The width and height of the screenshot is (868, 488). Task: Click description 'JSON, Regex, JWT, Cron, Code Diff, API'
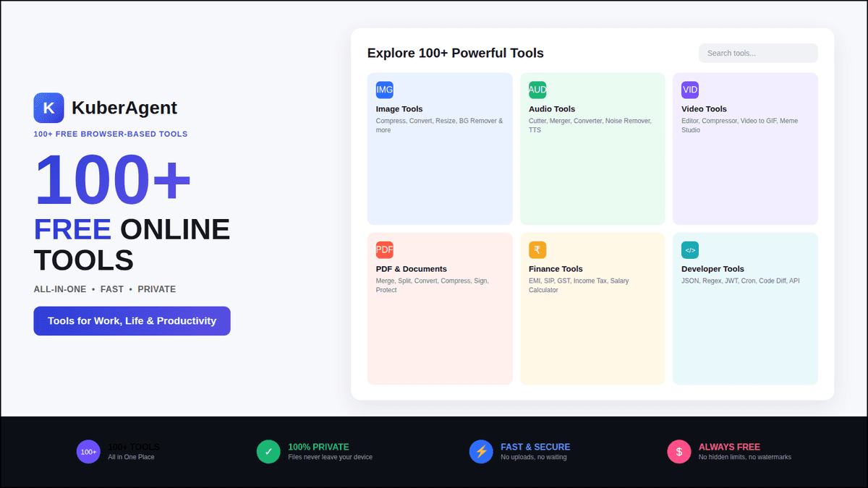coord(741,281)
